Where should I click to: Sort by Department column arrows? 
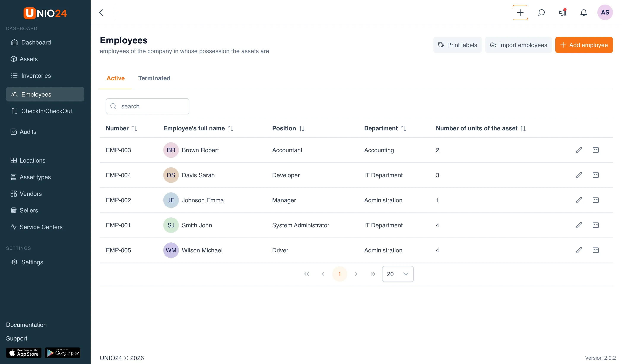[x=403, y=129]
